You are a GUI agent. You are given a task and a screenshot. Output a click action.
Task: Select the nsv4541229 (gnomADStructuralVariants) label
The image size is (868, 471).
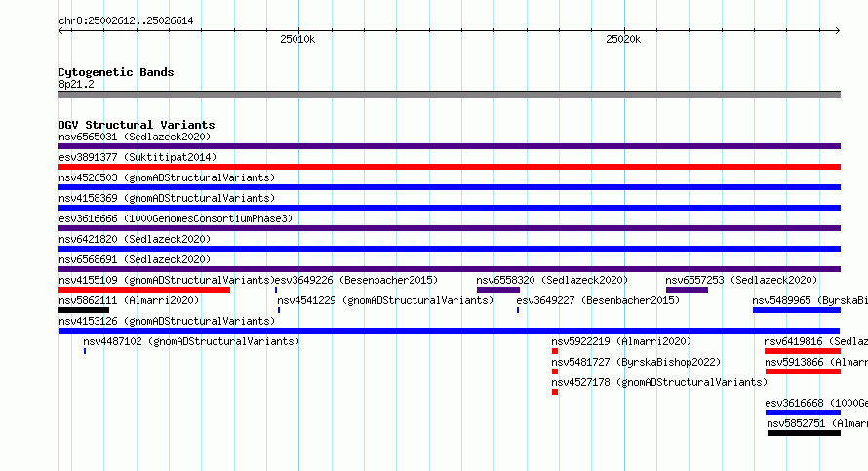[x=385, y=300]
